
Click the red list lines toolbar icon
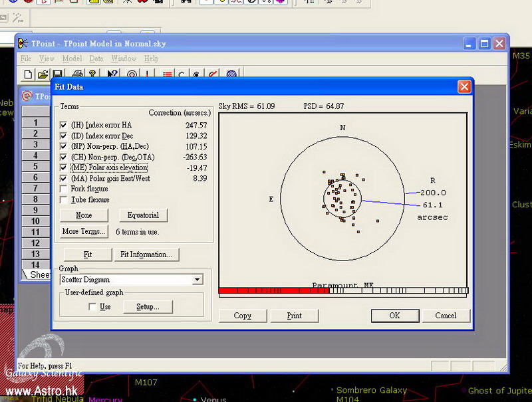[x=168, y=74]
